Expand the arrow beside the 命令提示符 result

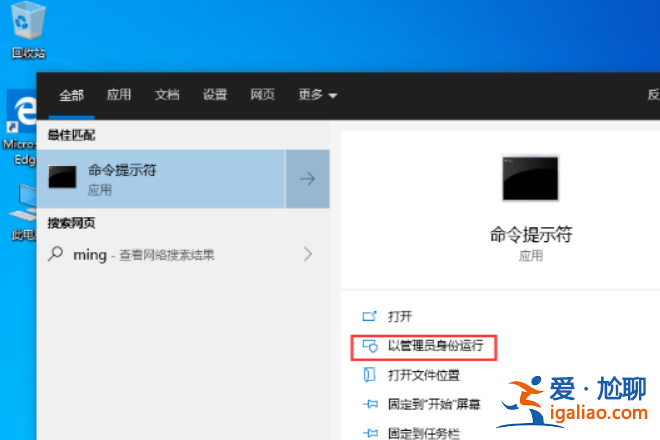(308, 179)
